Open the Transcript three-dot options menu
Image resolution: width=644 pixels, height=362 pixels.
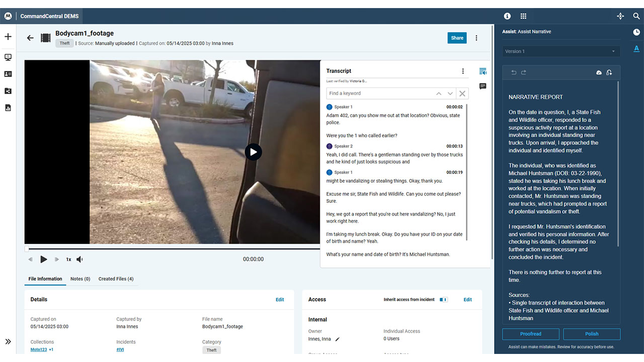click(x=463, y=71)
